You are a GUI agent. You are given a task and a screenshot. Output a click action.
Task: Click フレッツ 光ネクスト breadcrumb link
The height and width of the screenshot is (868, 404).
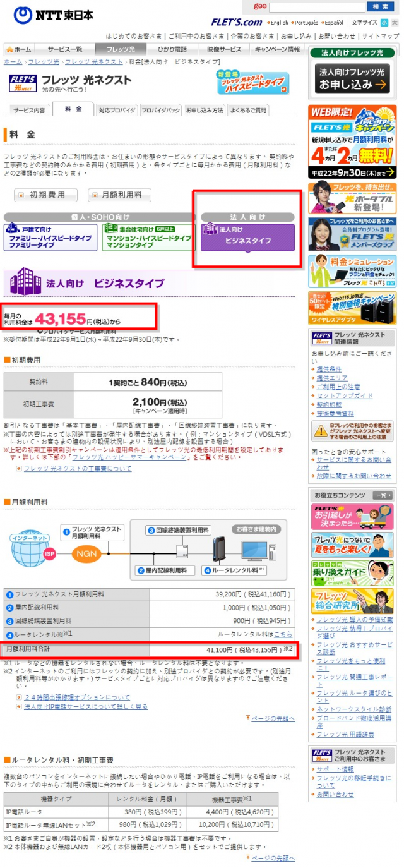[x=94, y=61]
